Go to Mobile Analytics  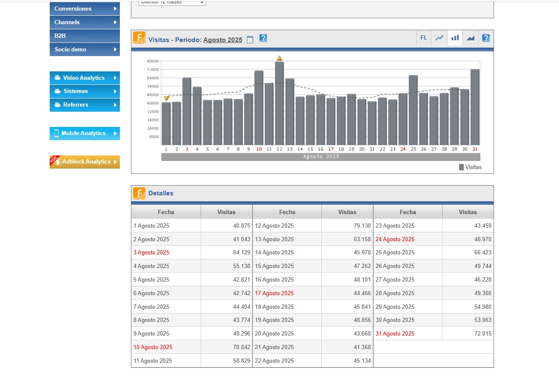click(x=85, y=133)
